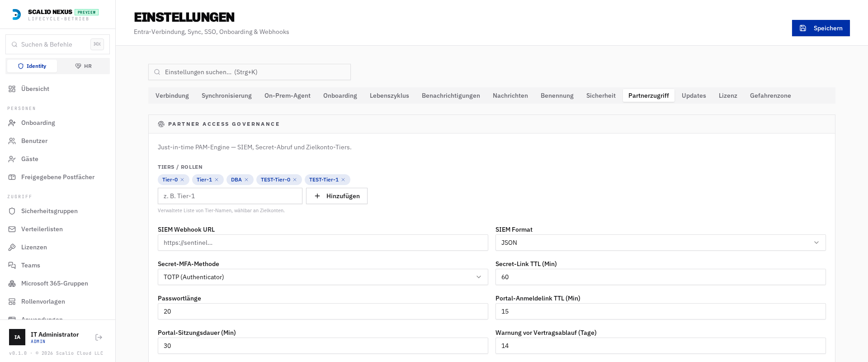
Task: Click the Benutzer users icon
Action: 12,141
